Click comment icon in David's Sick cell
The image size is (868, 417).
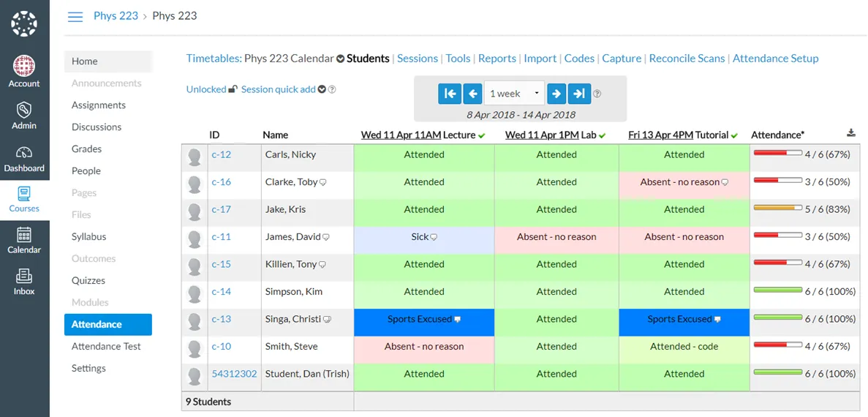pos(434,238)
